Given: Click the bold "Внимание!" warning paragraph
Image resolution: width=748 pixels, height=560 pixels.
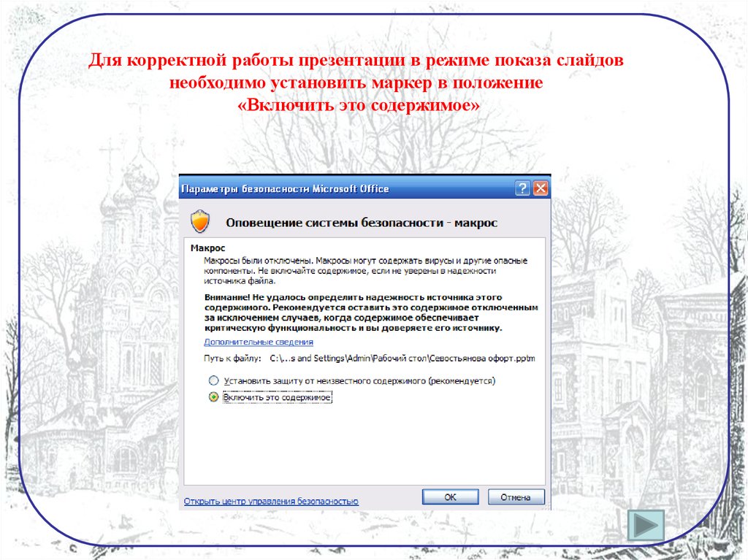Looking at the screenshot, I should click(371, 313).
